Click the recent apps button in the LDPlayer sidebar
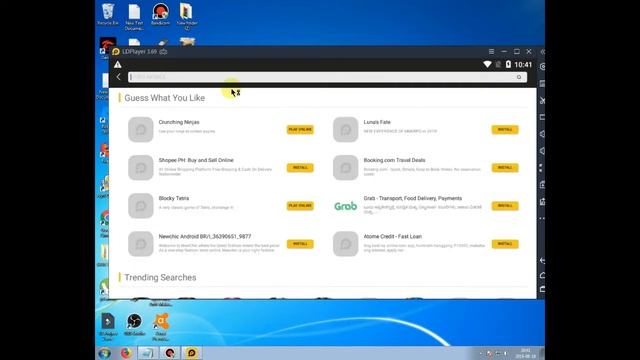The image size is (640, 360). point(542,289)
